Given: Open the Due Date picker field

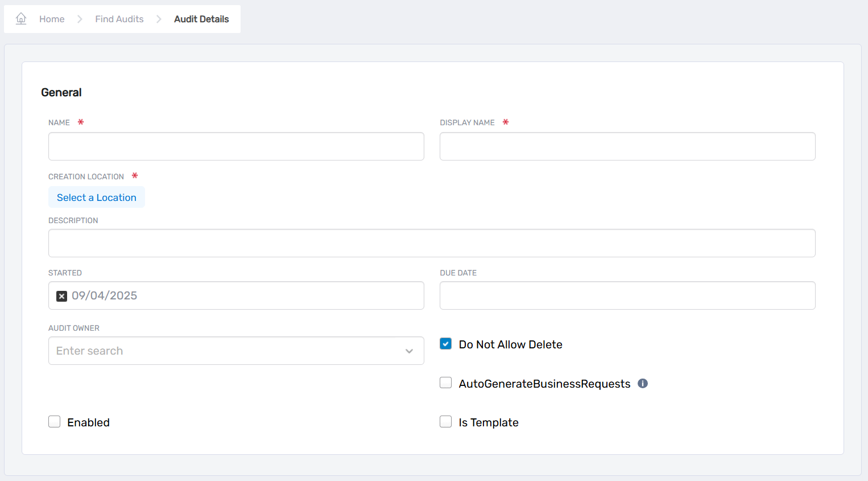Looking at the screenshot, I should pos(627,296).
